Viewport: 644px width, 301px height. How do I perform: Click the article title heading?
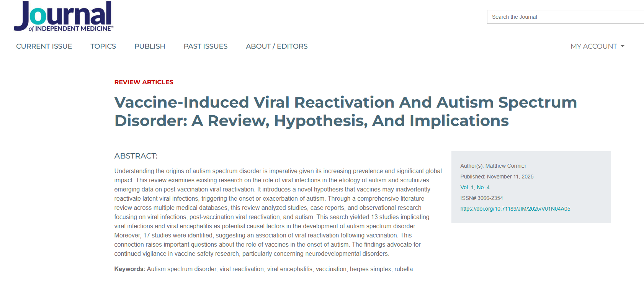click(x=345, y=111)
